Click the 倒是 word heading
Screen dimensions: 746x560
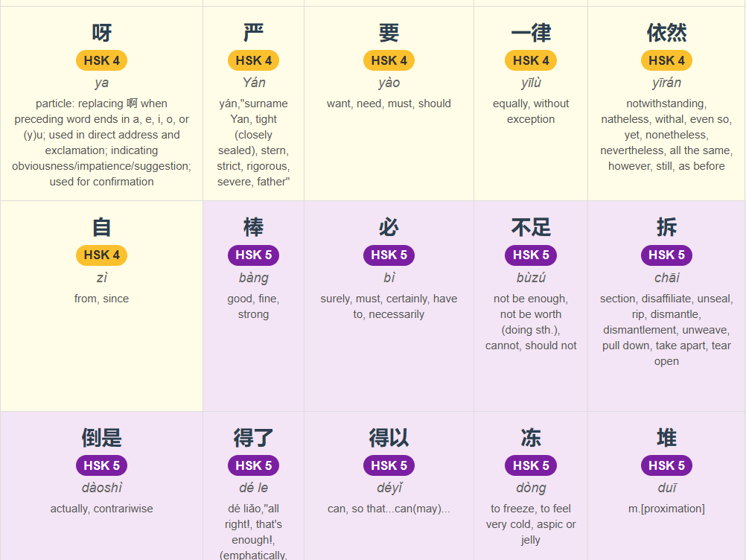coord(101,437)
